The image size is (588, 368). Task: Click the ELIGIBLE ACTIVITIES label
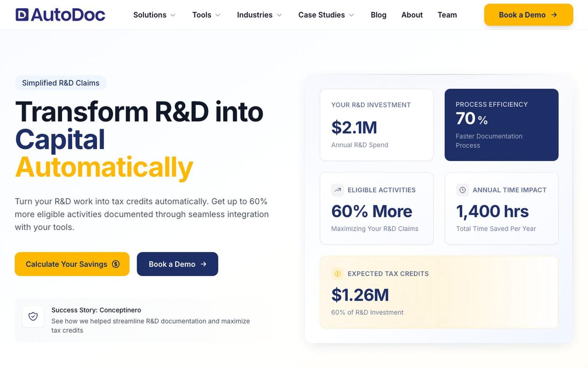(x=381, y=190)
